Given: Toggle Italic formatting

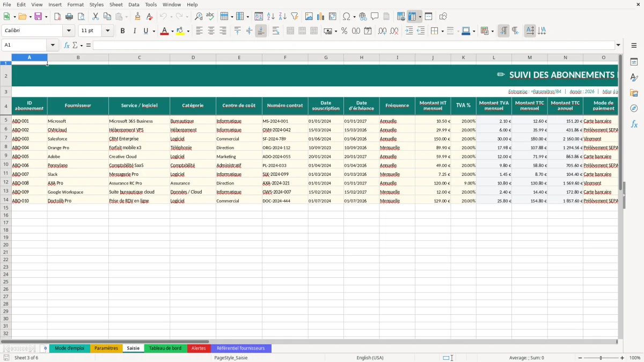Looking at the screenshot, I should click(x=135, y=31).
